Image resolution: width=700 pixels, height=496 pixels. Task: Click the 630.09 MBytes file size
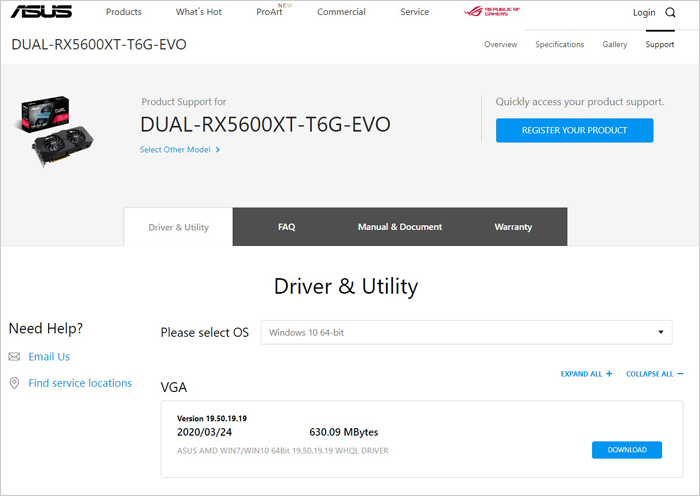[x=344, y=432]
